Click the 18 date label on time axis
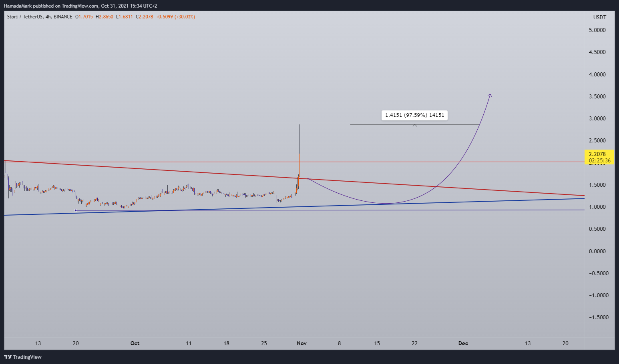Screen dimensions: 619x364 click(226, 343)
